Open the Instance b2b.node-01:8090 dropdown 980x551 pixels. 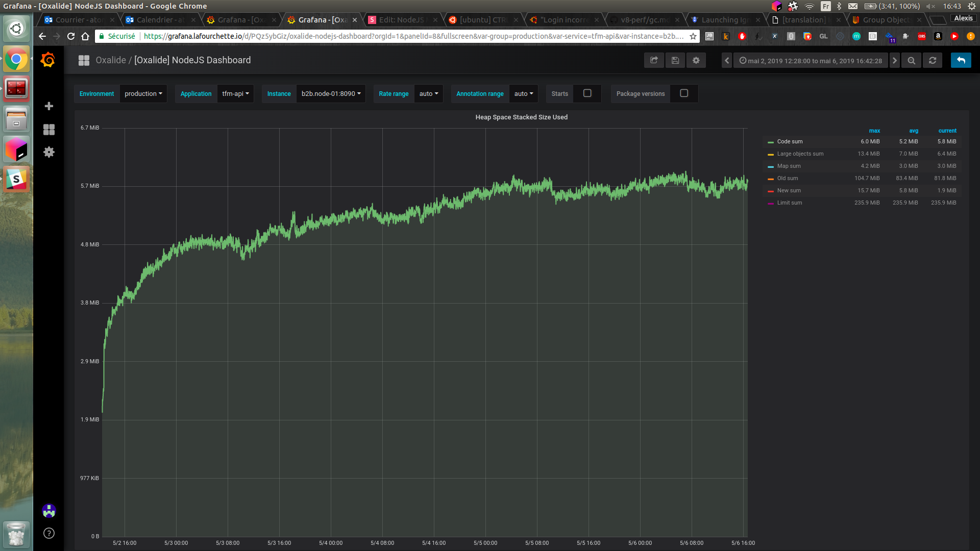pos(331,94)
